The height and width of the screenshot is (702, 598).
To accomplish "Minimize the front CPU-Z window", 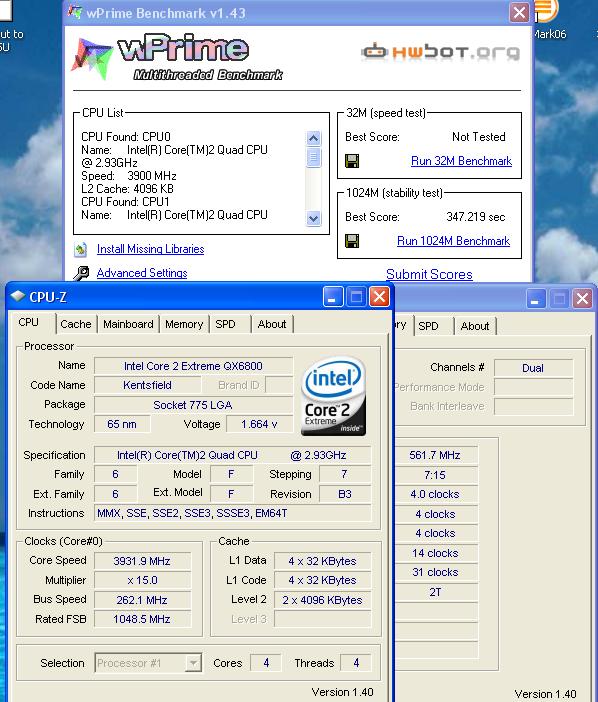I will point(333,297).
